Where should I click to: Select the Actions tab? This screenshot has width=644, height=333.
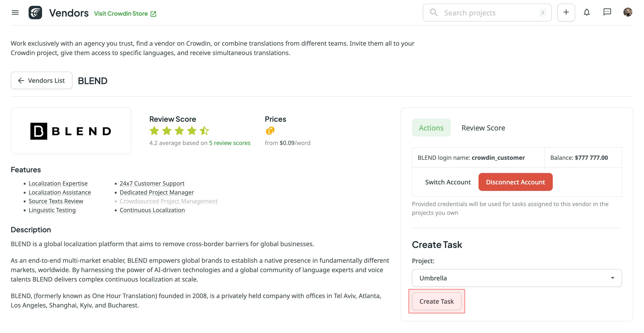tap(431, 128)
